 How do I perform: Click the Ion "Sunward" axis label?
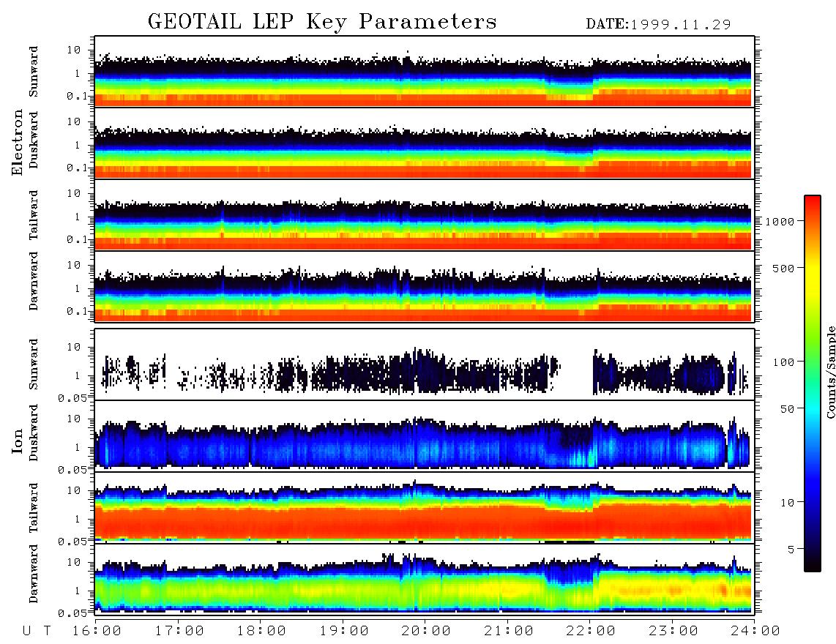(x=34, y=364)
